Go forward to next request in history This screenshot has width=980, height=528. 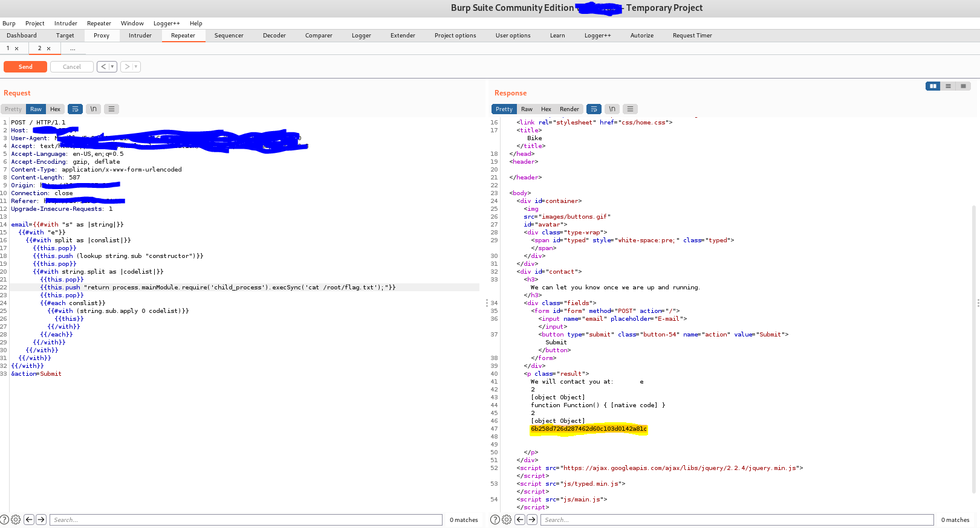[126, 66]
